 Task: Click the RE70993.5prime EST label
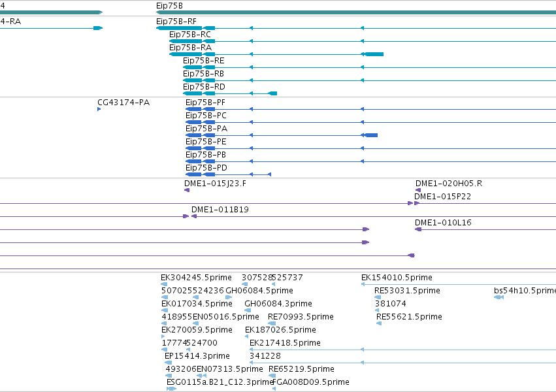(x=301, y=317)
